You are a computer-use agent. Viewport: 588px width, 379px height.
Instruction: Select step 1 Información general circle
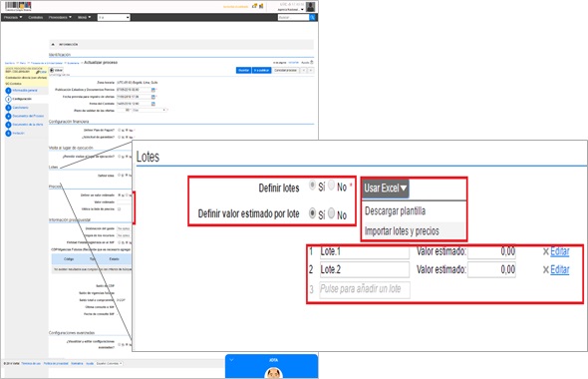[8, 91]
